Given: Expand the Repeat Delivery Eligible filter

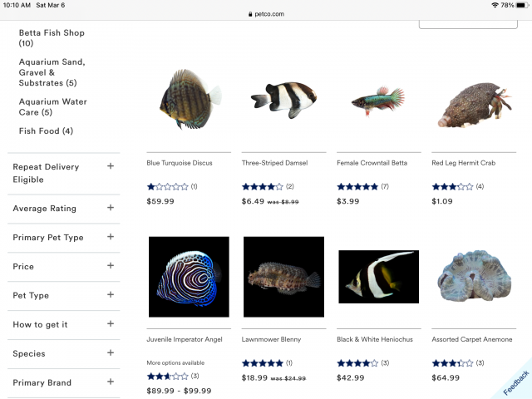Looking at the screenshot, I should (x=110, y=166).
